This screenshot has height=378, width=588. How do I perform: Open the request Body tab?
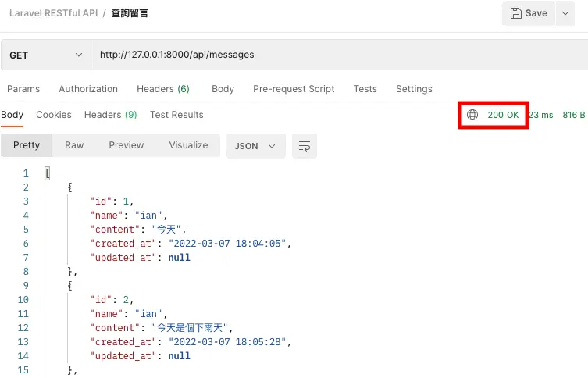pyautogui.click(x=223, y=89)
